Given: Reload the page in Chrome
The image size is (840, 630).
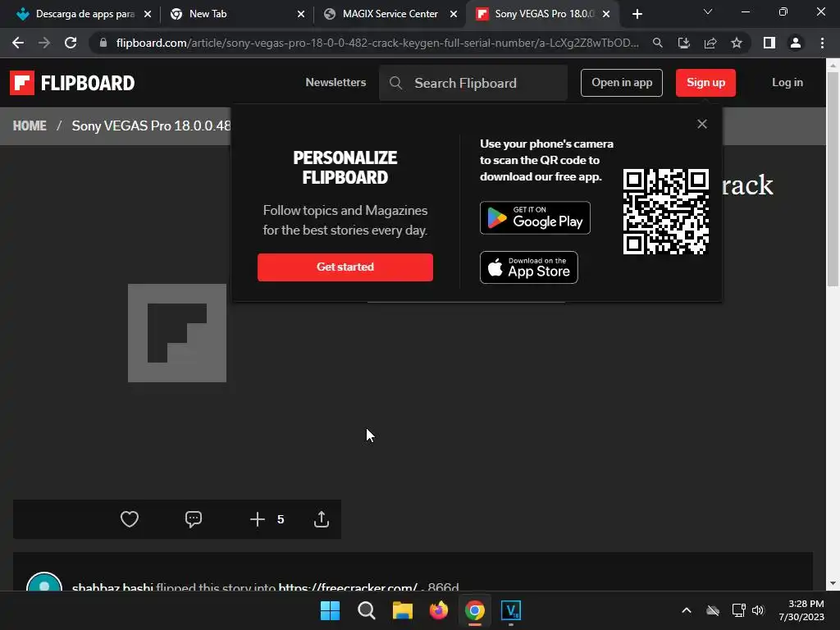Looking at the screenshot, I should tap(71, 43).
